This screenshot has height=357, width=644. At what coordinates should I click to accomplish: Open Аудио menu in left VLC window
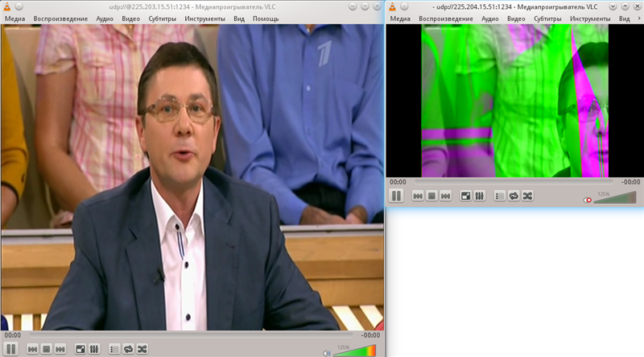105,19
